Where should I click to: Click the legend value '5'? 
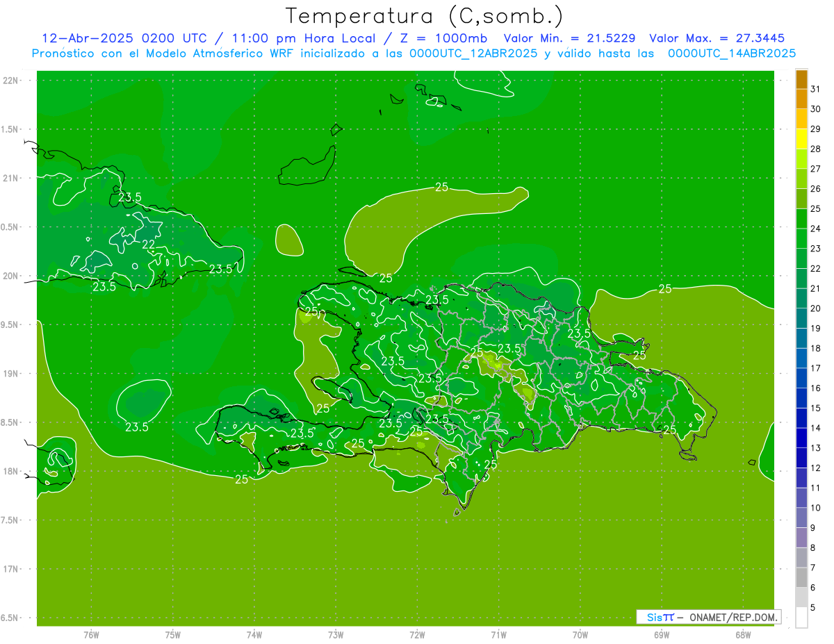813,608
